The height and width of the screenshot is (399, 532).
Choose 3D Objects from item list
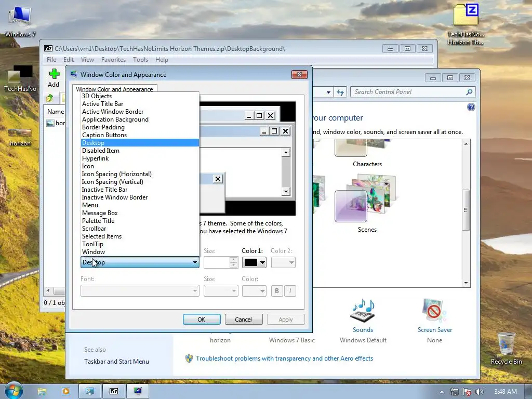click(140, 96)
